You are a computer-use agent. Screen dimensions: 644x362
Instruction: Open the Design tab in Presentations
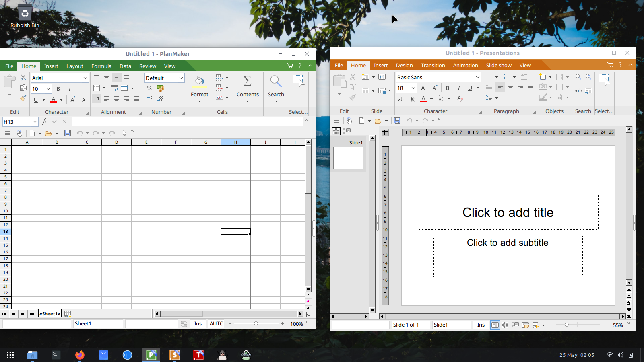[x=405, y=65]
